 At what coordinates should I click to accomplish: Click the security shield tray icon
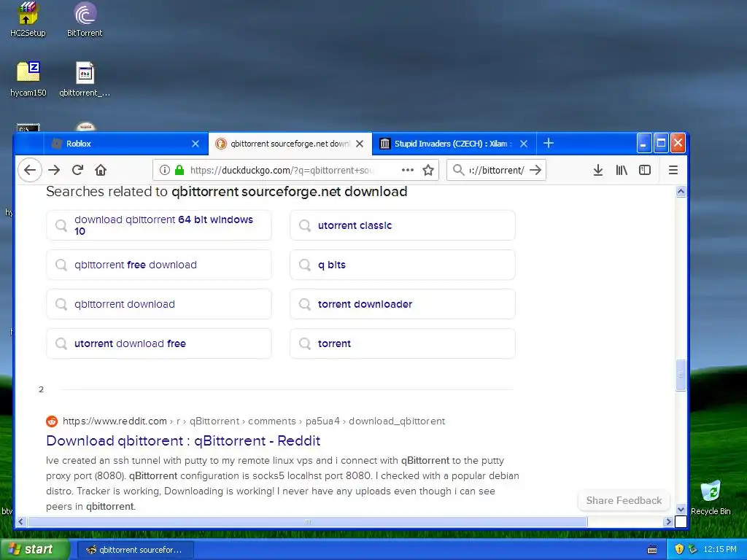coord(679,549)
